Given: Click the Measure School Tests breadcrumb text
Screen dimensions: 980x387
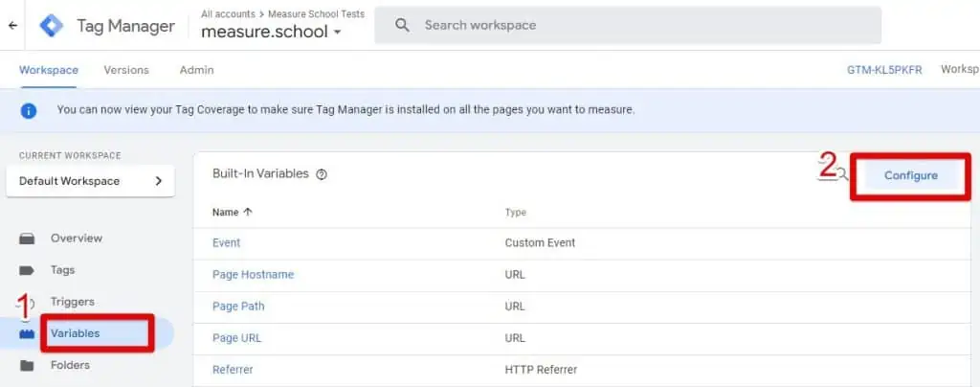Looking at the screenshot, I should click(x=316, y=13).
